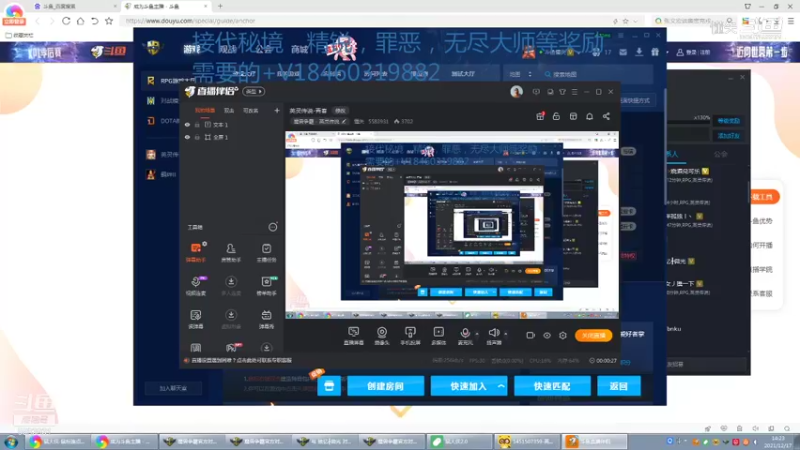The height and width of the screenshot is (450, 800).
Task: Add a camera source 摄像头
Action: pyautogui.click(x=382, y=336)
